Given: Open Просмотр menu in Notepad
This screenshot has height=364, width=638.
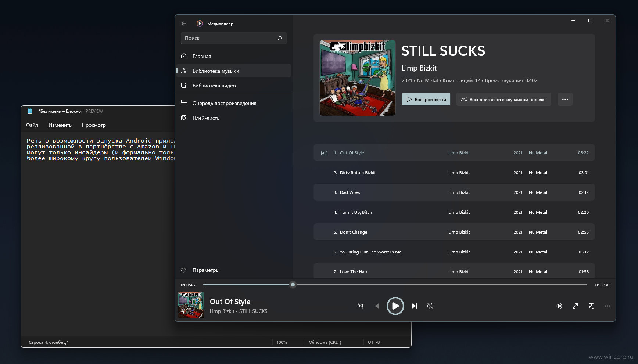Looking at the screenshot, I should [x=94, y=125].
